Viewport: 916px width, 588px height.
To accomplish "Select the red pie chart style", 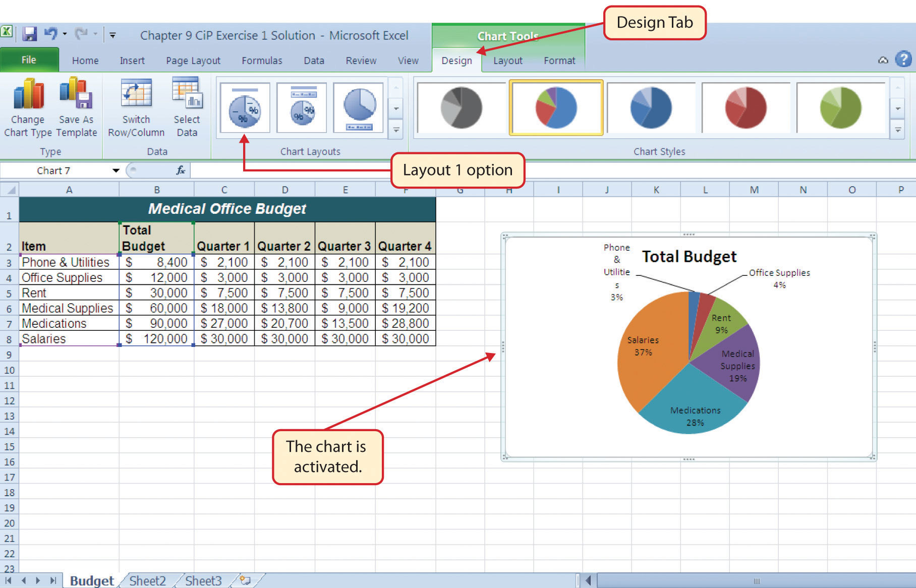I will (x=746, y=107).
